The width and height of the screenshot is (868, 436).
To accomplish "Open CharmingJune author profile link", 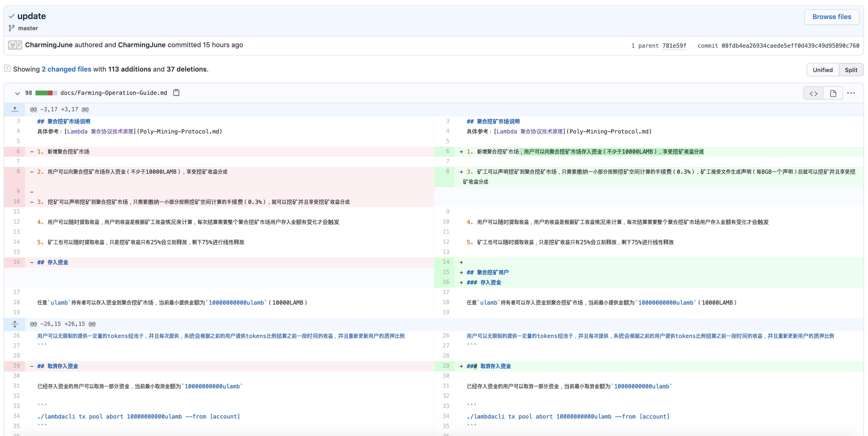I will click(49, 45).
